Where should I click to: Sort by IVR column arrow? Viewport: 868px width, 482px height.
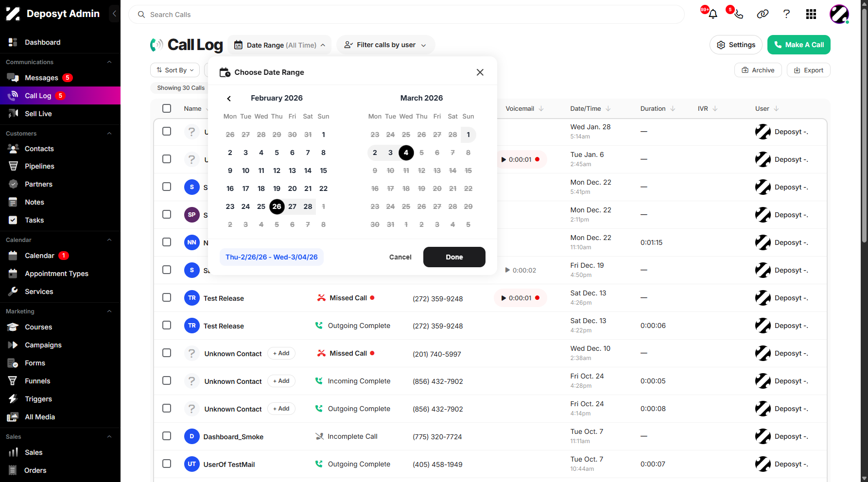click(715, 109)
